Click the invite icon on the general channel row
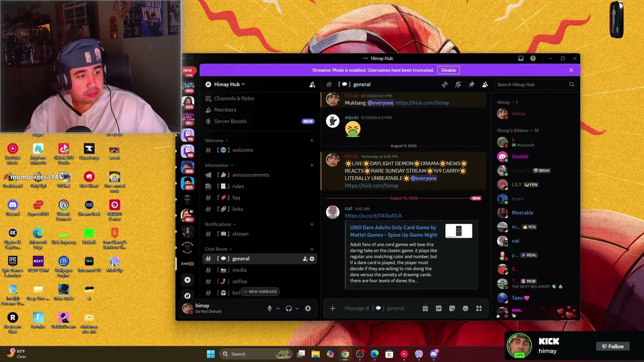The width and height of the screenshot is (644, 362). [x=305, y=259]
